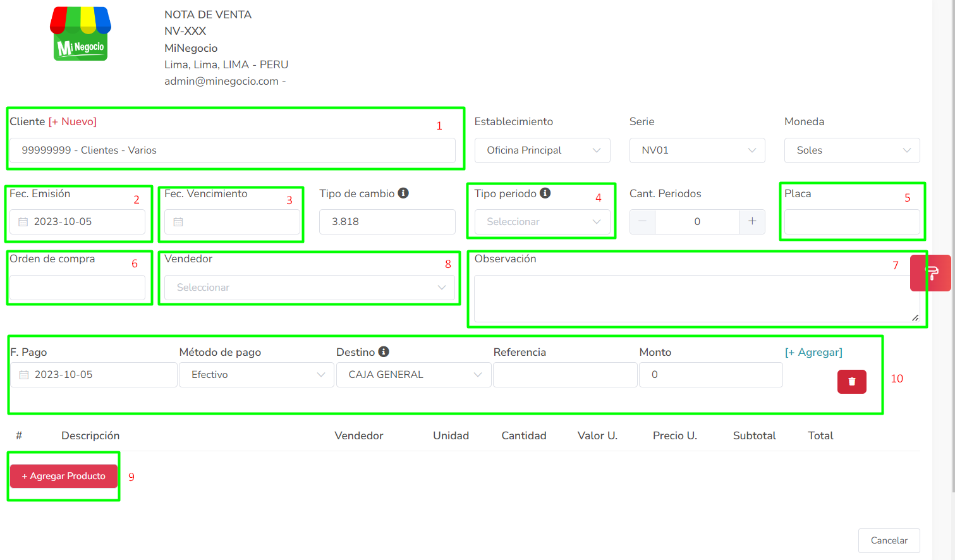
Task: Click the Vendedor table column header
Action: pos(359,435)
